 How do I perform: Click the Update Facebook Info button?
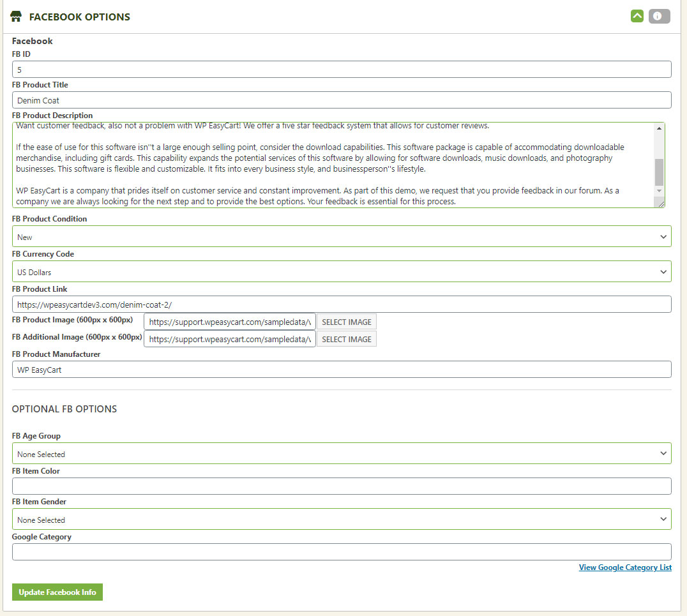tap(57, 592)
